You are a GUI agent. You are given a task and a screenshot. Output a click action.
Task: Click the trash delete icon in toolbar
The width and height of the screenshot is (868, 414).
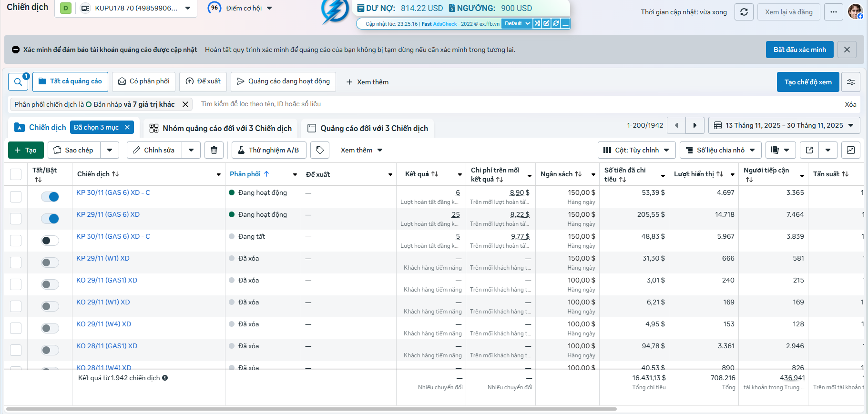pyautogui.click(x=214, y=150)
